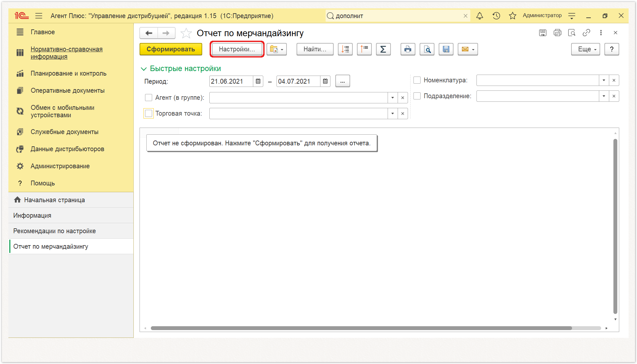The height and width of the screenshot is (364, 637).
Task: Open Подразделение dropdown list
Action: click(x=604, y=96)
